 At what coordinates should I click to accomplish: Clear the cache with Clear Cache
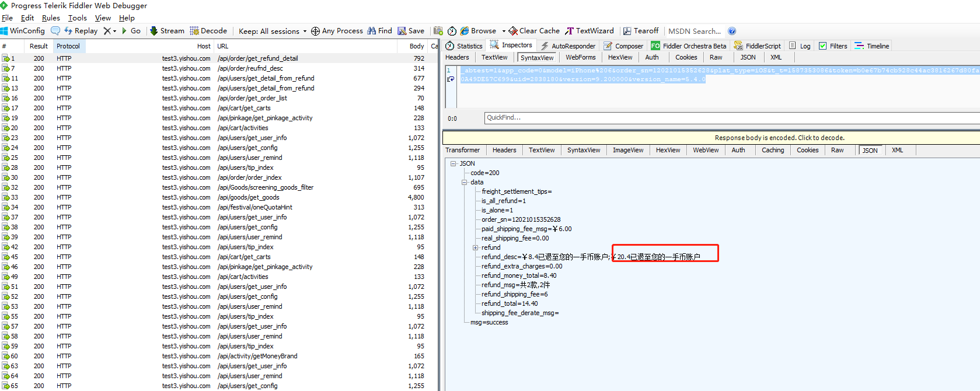[x=534, y=31]
